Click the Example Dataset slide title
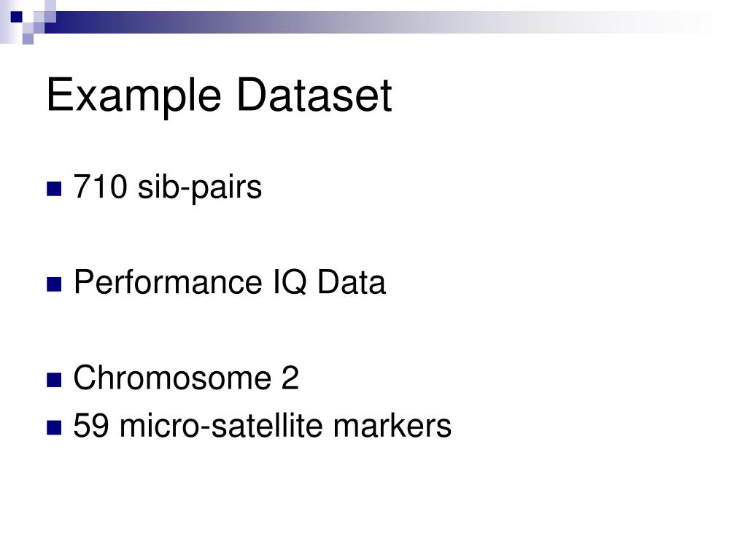 coord(219,96)
